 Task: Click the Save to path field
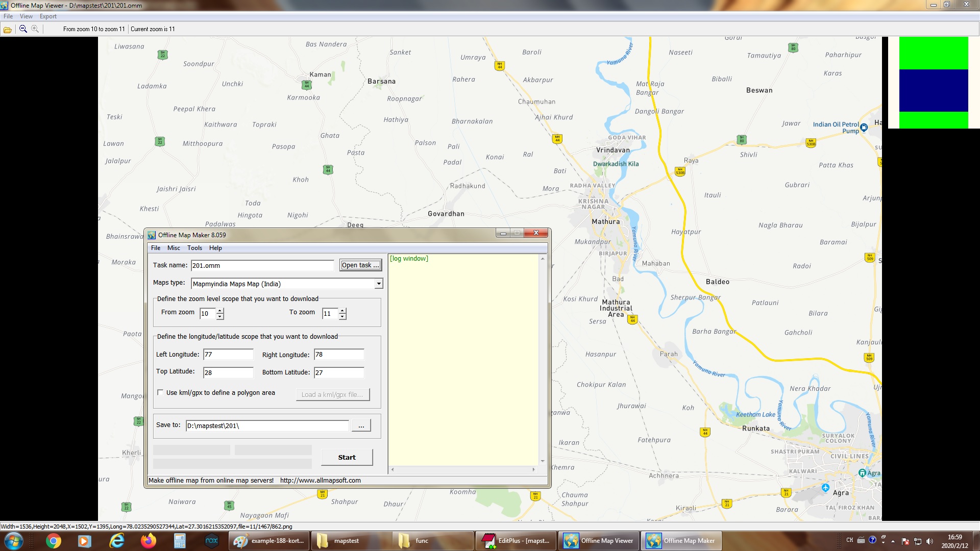(x=267, y=426)
